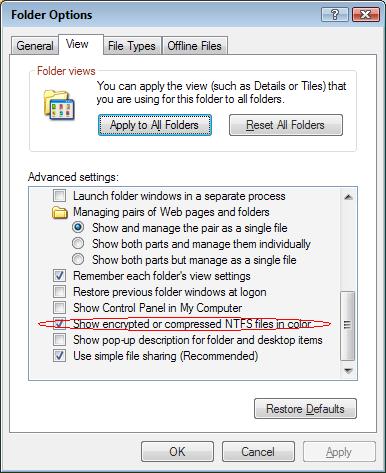Uncheck Remember each folder's view settings
The image size is (386, 473).
(x=59, y=276)
